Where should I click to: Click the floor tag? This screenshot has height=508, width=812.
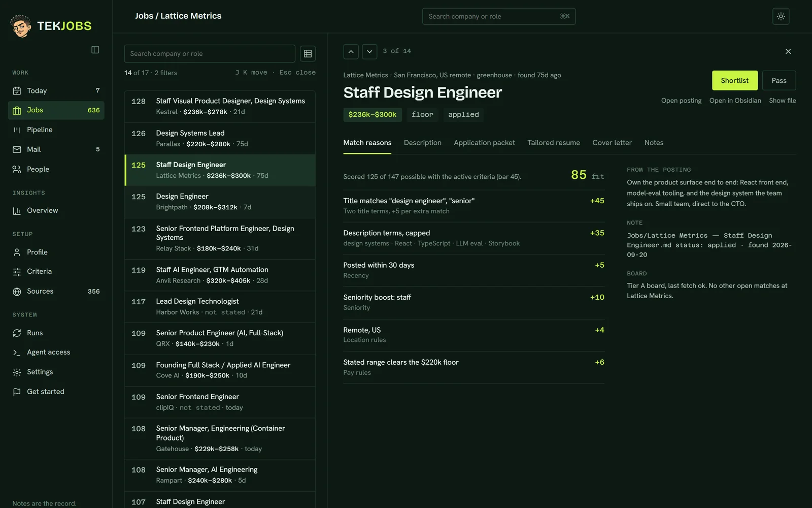[x=422, y=115]
